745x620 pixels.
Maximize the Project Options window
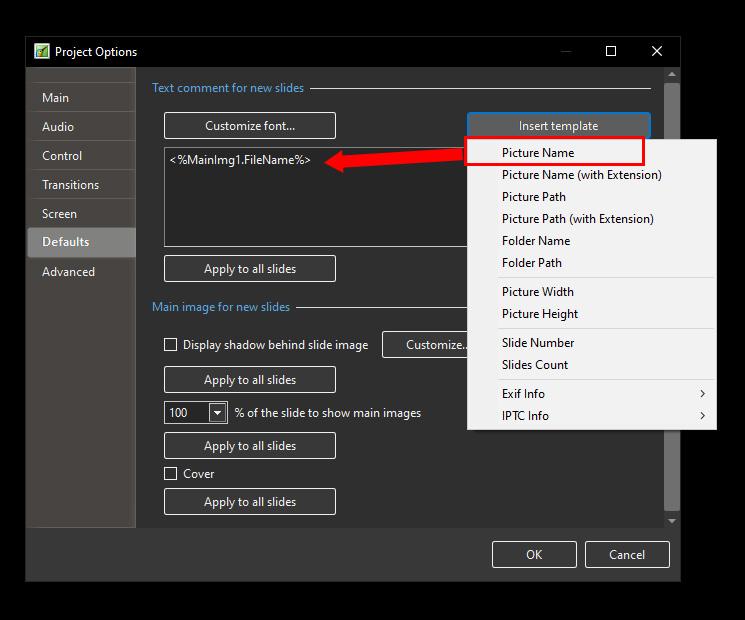[x=610, y=52]
